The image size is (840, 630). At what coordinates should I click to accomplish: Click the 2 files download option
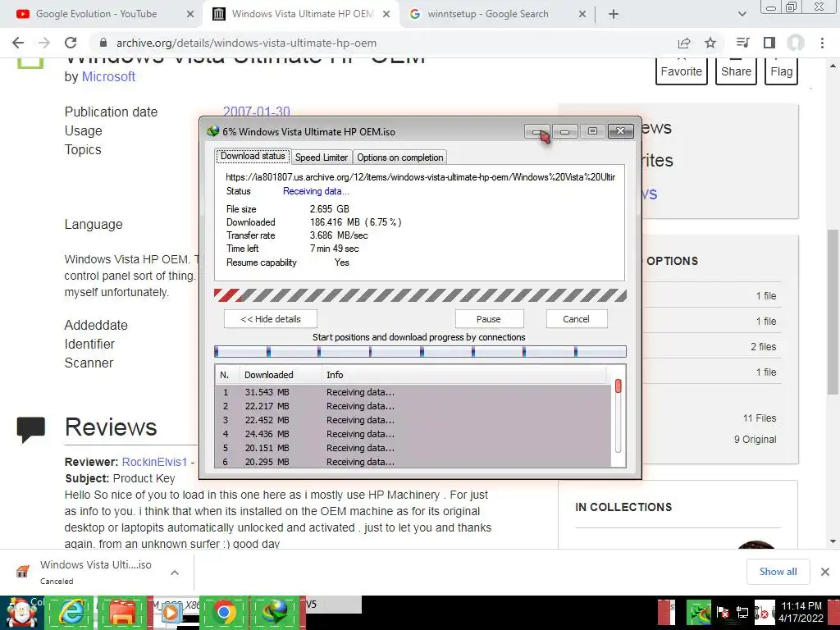764,347
